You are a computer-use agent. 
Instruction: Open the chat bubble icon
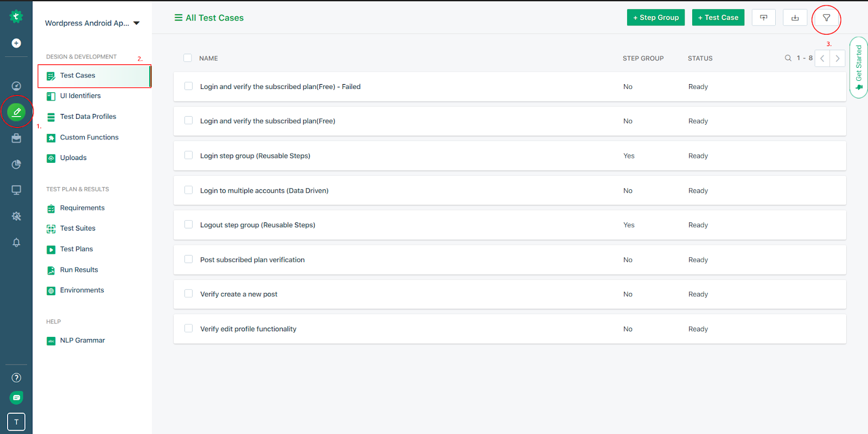click(16, 398)
